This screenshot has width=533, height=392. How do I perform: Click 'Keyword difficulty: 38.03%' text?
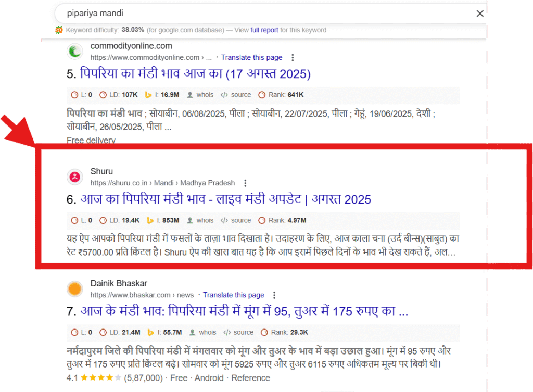tap(105, 30)
